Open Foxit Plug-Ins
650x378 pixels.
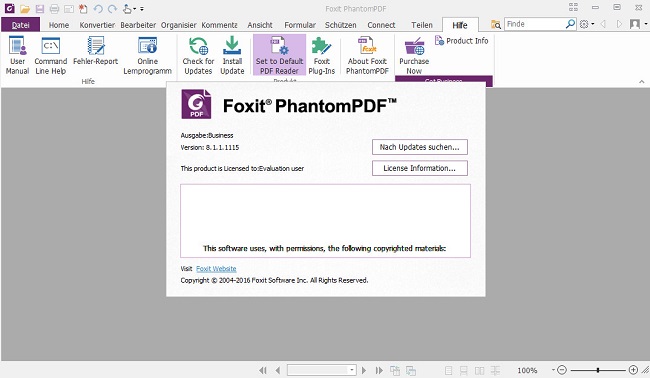pos(322,55)
